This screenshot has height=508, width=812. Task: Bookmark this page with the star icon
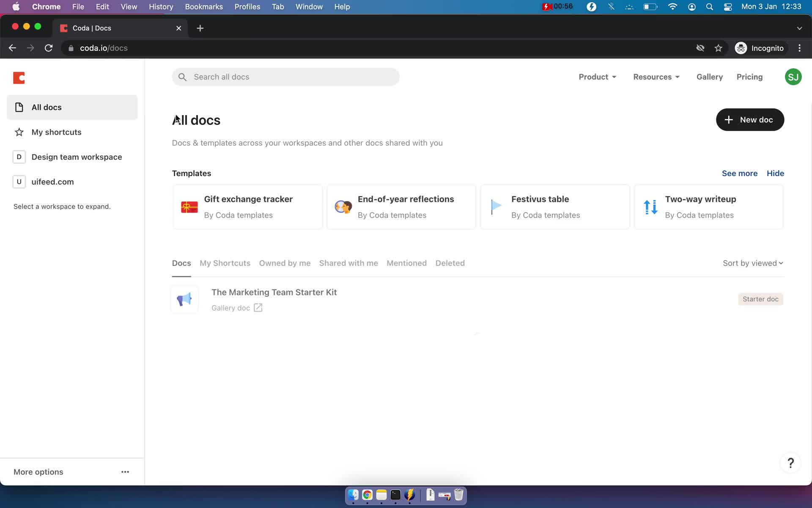click(x=718, y=48)
